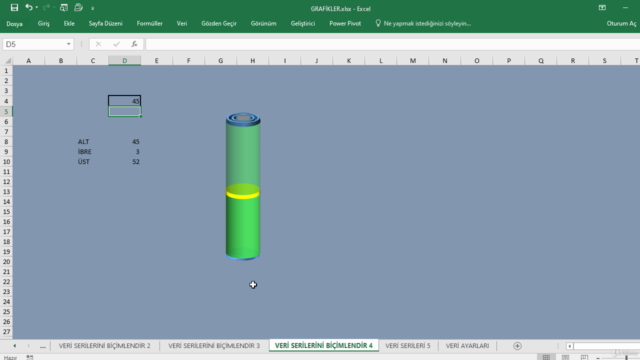Open the Customize Quick Access Toolbar dropdown

93,8
